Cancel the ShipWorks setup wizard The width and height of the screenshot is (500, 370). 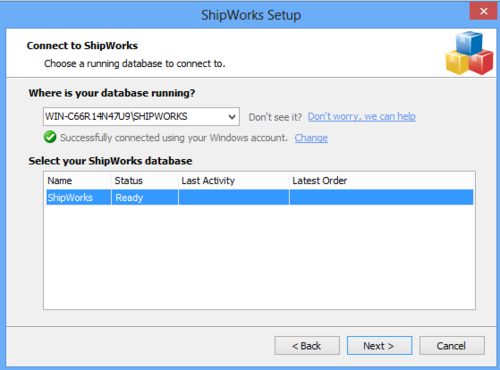coord(452,346)
